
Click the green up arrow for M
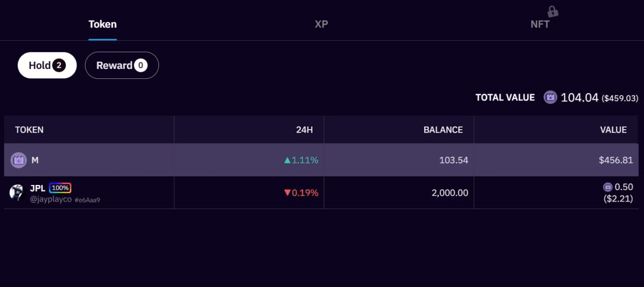click(x=287, y=160)
